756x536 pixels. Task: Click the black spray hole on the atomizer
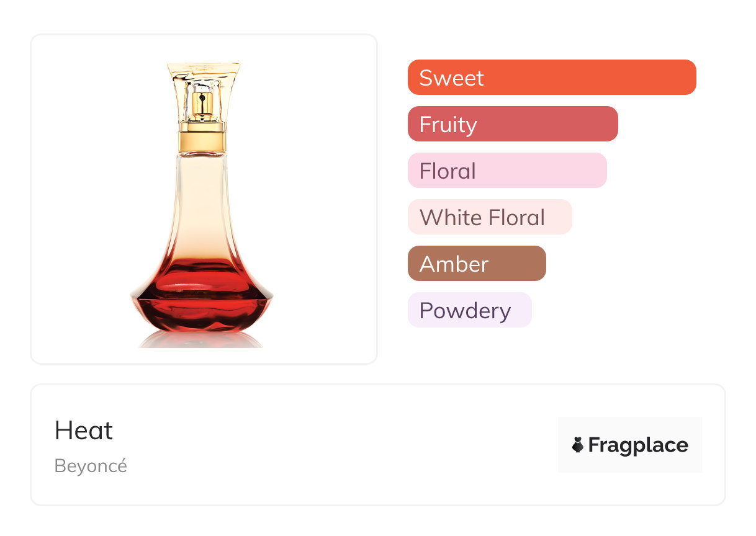tap(202, 97)
